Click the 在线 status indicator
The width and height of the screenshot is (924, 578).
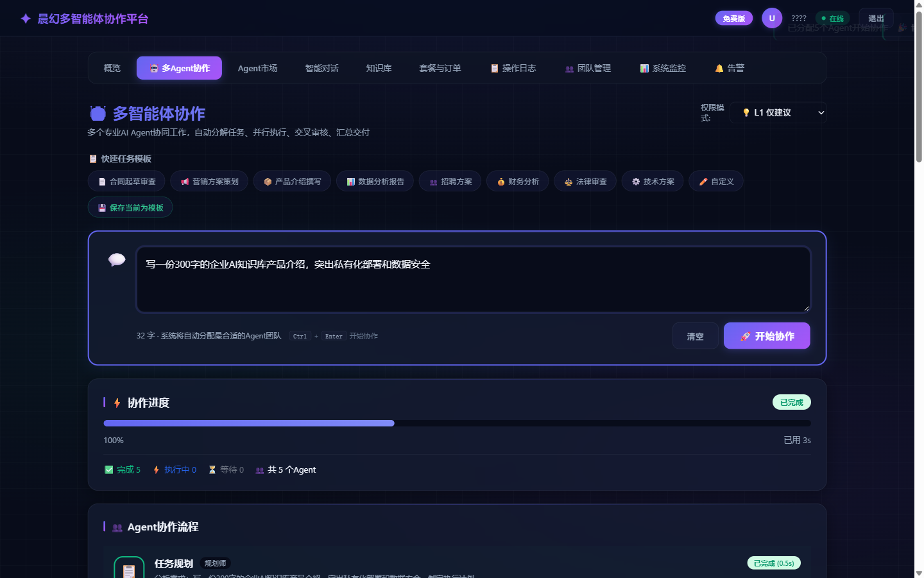(x=833, y=19)
